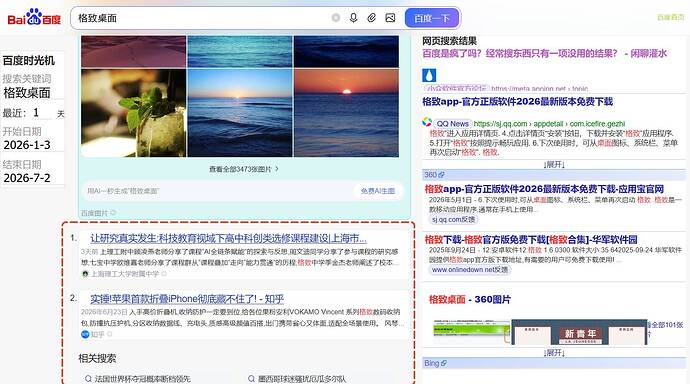This screenshot has width=690, height=384.
Task: Click the QQ News badge
Action: 452,124
